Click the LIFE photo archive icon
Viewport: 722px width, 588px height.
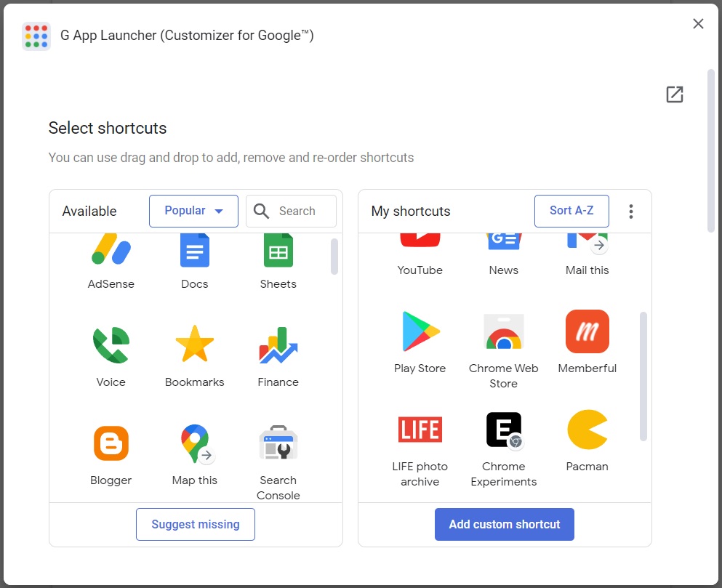click(420, 430)
